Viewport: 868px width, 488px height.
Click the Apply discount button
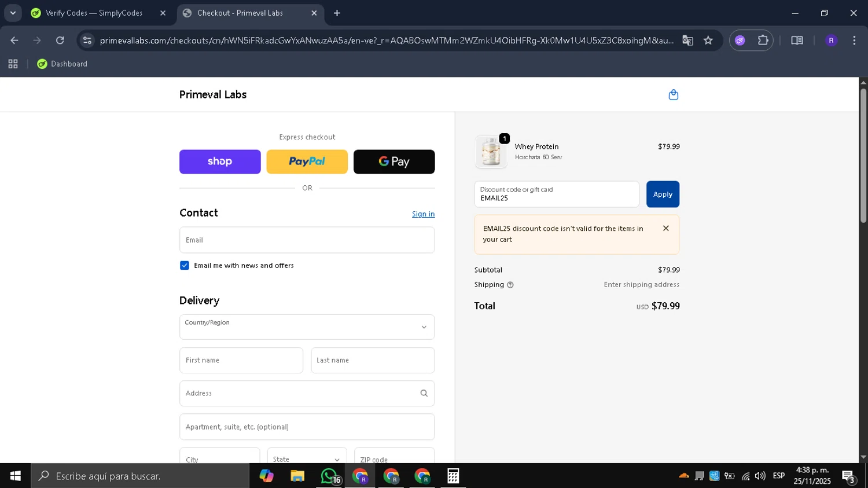pyautogui.click(x=663, y=195)
